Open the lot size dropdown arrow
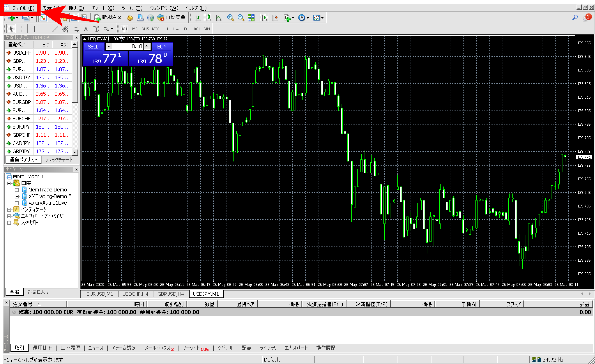 tap(109, 46)
